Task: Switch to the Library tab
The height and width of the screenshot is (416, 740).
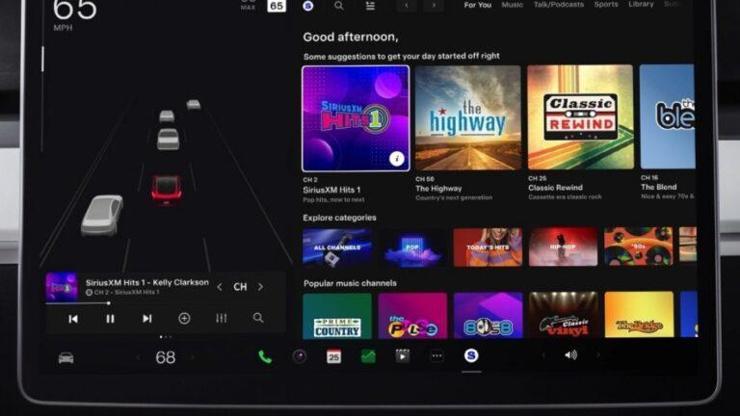Action: [641, 4]
